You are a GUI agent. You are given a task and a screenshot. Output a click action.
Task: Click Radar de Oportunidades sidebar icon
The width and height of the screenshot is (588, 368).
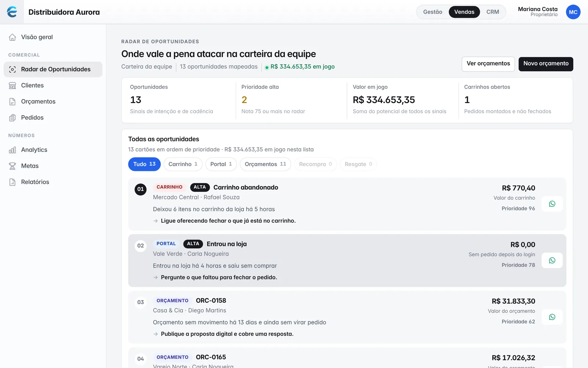(x=12, y=69)
